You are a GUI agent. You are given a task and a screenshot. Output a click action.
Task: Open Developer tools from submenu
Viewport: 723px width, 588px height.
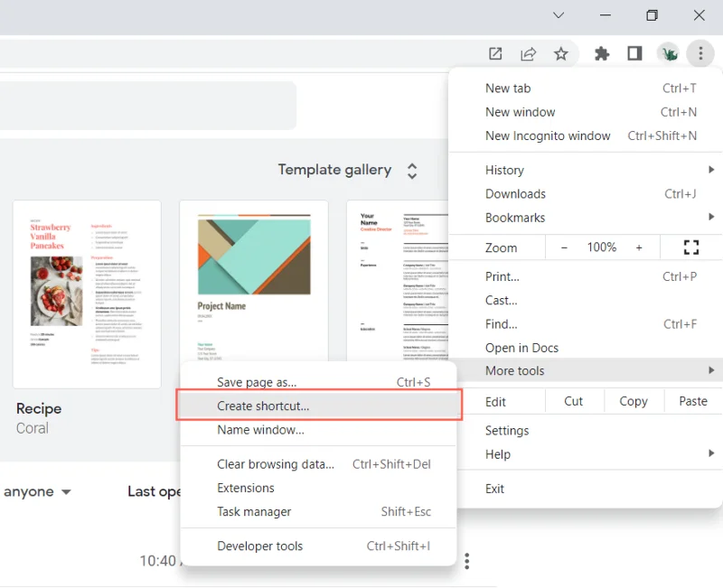pyautogui.click(x=319, y=546)
